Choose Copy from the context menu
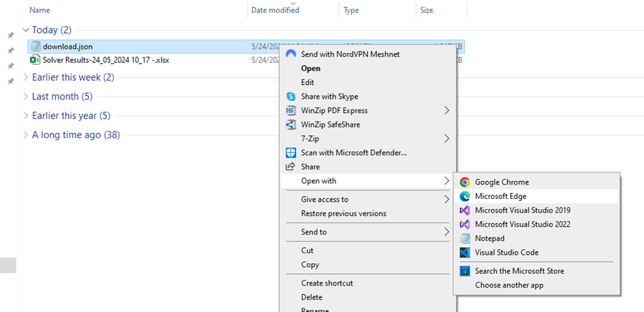644x312 pixels. (311, 265)
